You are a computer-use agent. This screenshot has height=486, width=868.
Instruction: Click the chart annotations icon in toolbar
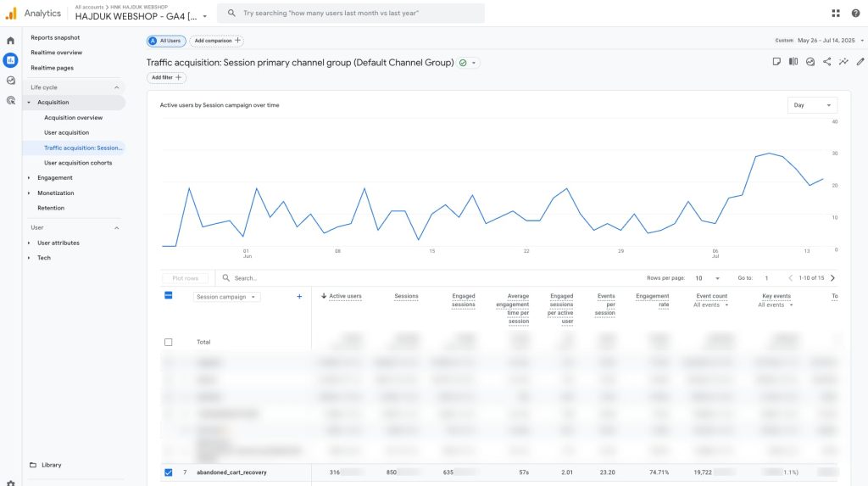(810, 62)
